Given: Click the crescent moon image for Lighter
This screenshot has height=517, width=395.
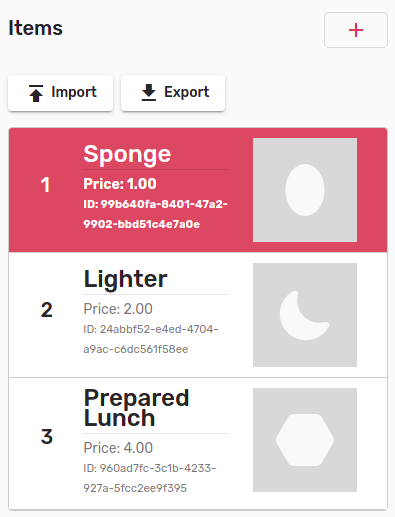Looking at the screenshot, I should tap(305, 315).
